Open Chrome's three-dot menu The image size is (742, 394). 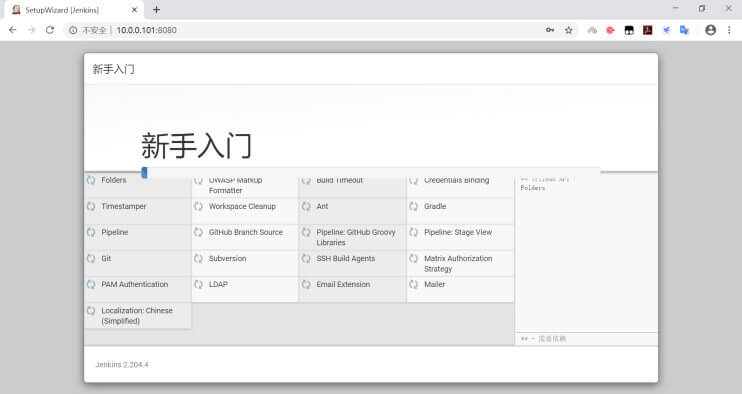729,30
